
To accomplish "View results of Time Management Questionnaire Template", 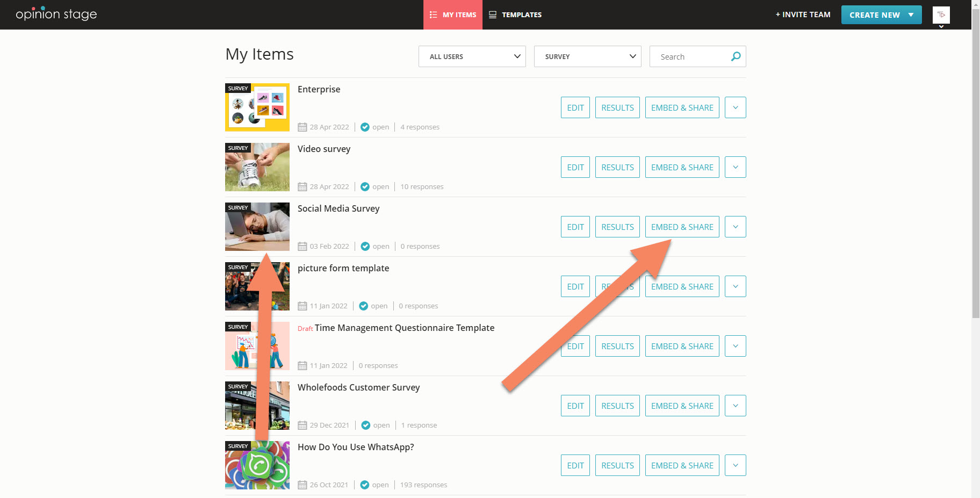I will (617, 346).
